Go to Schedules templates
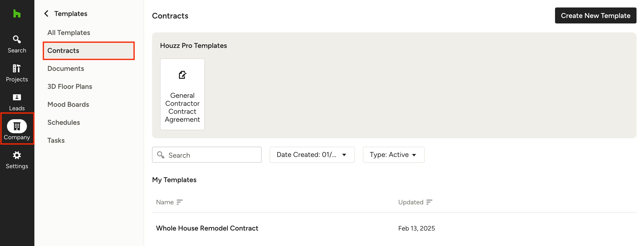Screen dimensions: 644x246 (64, 122)
